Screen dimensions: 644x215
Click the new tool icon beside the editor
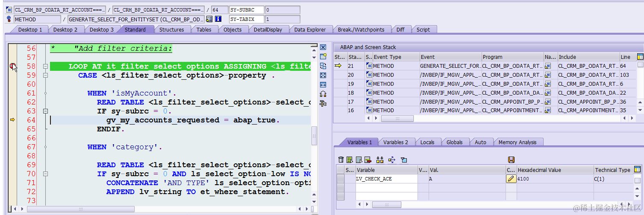click(x=323, y=56)
